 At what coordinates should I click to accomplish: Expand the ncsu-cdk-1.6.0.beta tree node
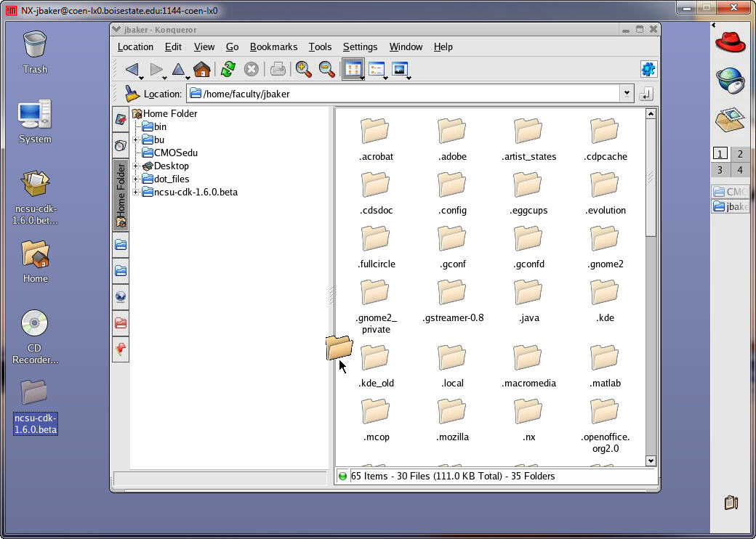coord(136,192)
